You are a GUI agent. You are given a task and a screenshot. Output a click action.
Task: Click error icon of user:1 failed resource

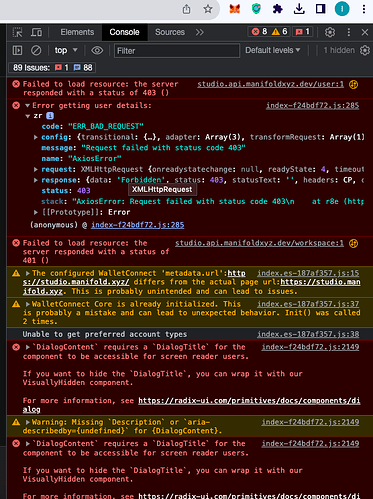coord(16,84)
